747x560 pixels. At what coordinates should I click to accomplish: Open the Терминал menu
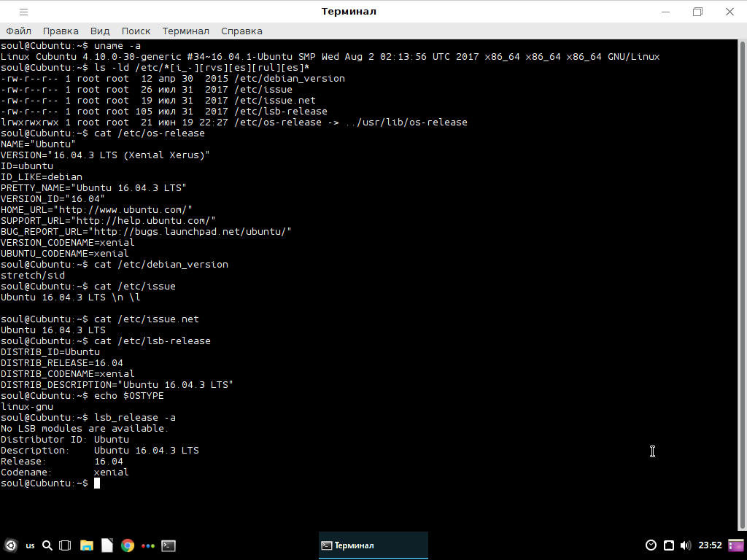(x=185, y=31)
